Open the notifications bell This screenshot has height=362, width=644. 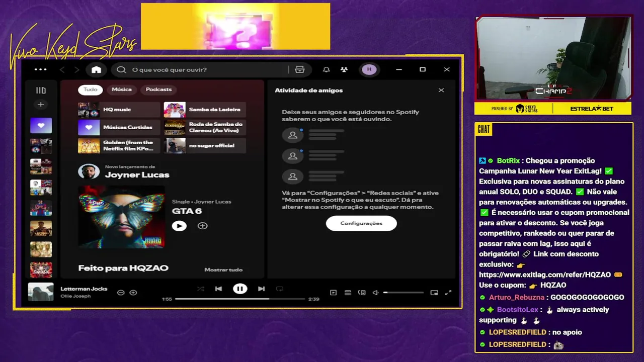(326, 69)
